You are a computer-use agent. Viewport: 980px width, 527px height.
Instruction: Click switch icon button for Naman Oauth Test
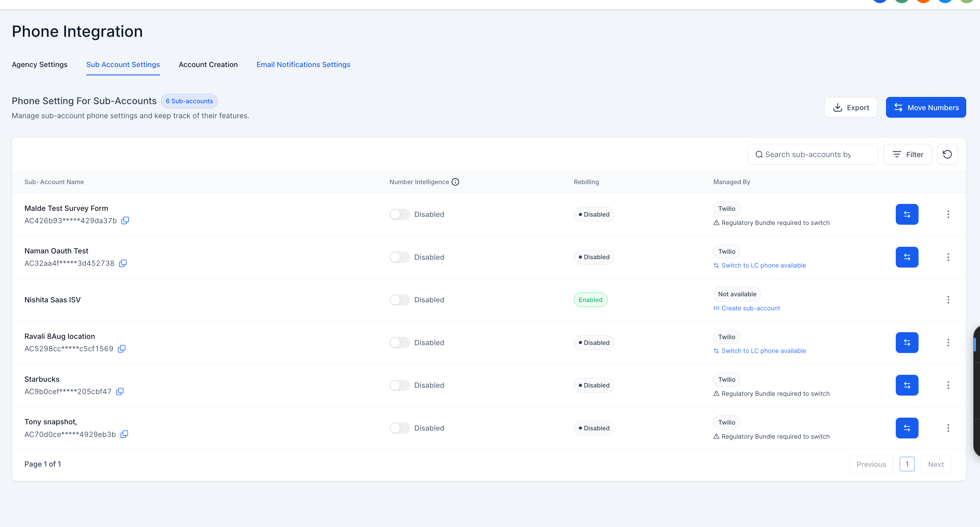[907, 257]
